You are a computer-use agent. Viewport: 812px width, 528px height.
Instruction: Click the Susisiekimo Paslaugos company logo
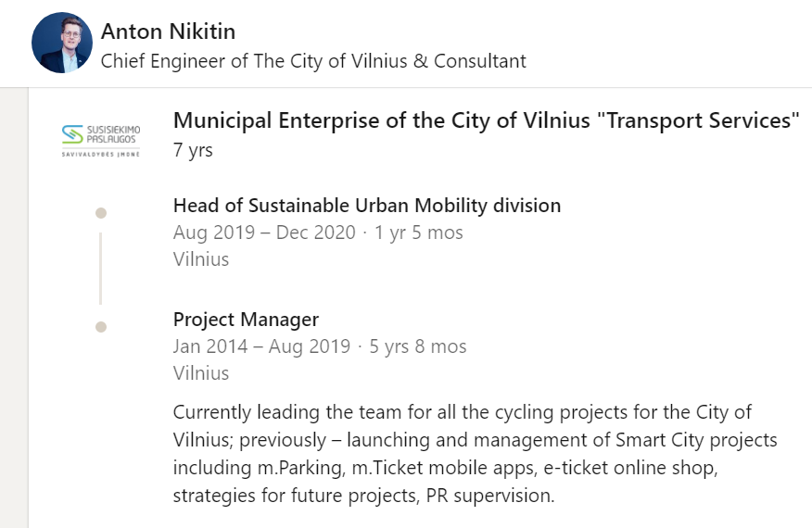(100, 139)
